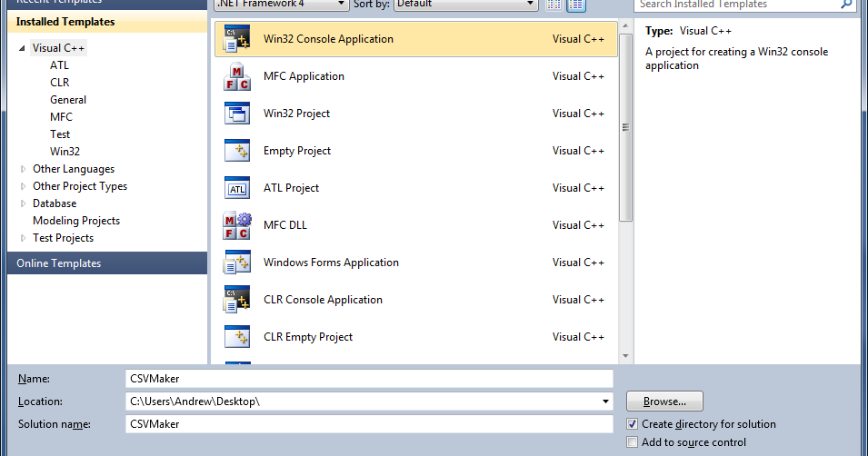This screenshot has width=868, height=456.
Task: Select the MFC DLL row text
Action: pyautogui.click(x=285, y=225)
